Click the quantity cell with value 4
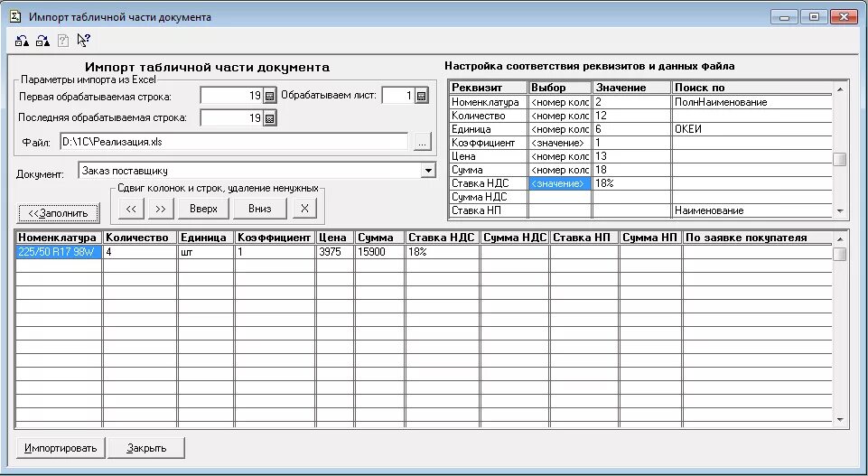 coord(139,252)
